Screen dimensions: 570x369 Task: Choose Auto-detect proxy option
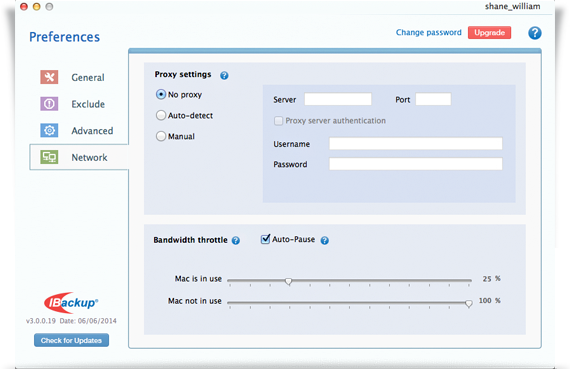[161, 115]
